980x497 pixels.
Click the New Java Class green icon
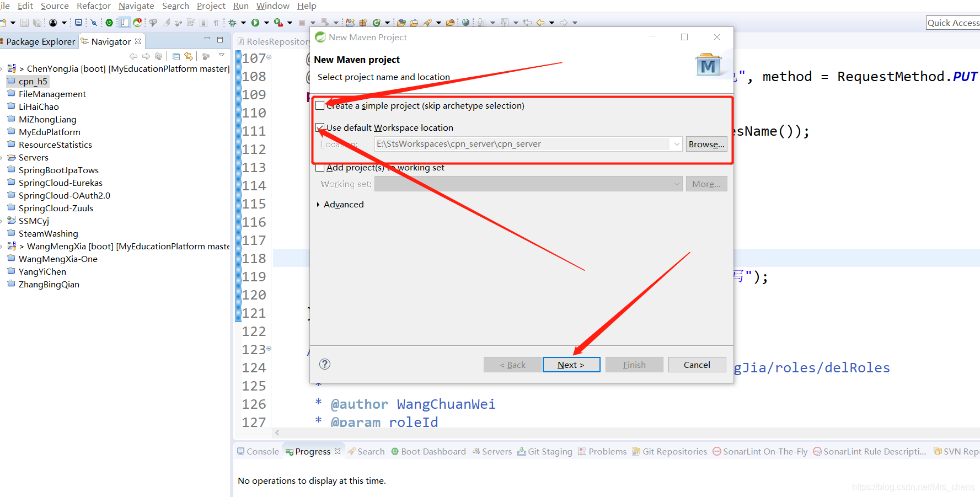(x=376, y=23)
